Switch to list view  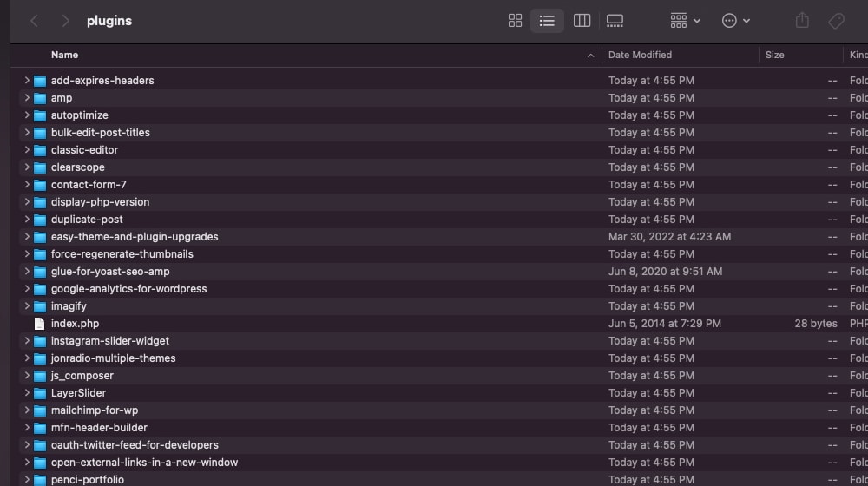click(x=547, y=21)
